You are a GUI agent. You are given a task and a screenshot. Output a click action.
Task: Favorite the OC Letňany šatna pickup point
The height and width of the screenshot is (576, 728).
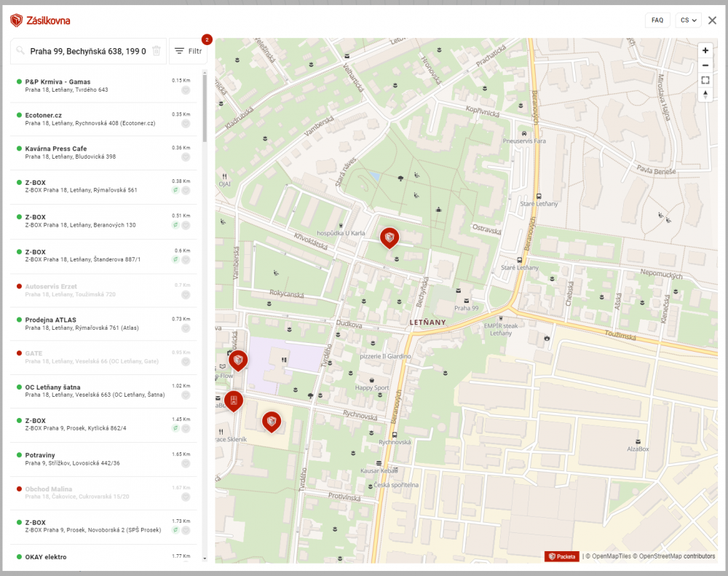tap(186, 395)
